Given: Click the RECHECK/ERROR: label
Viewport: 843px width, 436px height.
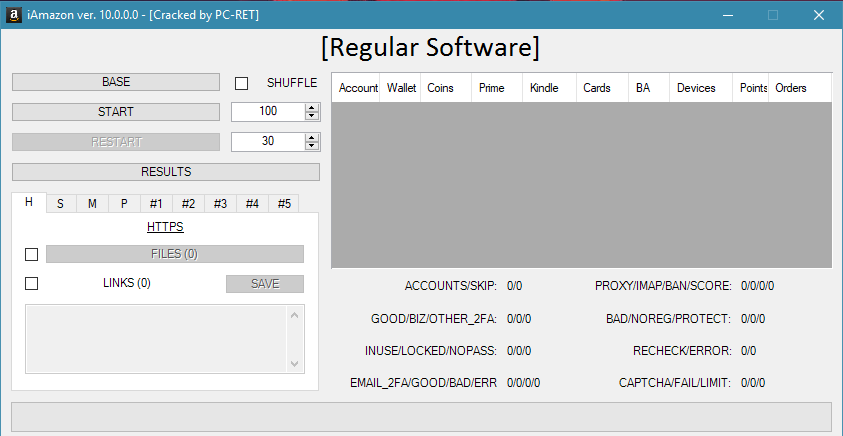Looking at the screenshot, I should (x=682, y=351).
